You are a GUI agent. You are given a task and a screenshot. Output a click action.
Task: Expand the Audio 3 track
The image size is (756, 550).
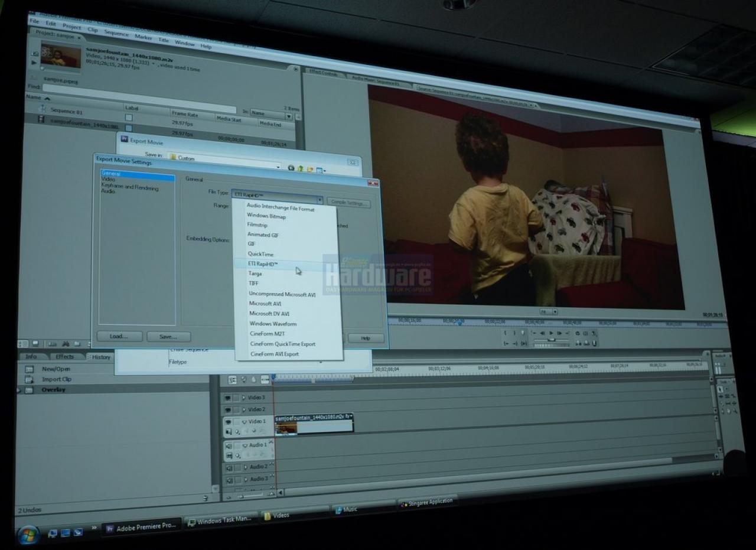245,479
